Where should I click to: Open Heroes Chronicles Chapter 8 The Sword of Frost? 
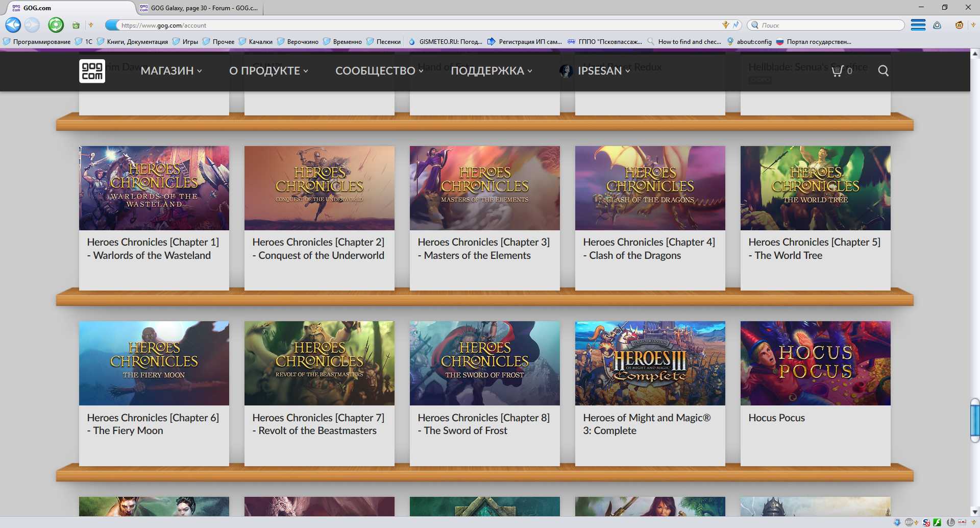click(x=484, y=393)
